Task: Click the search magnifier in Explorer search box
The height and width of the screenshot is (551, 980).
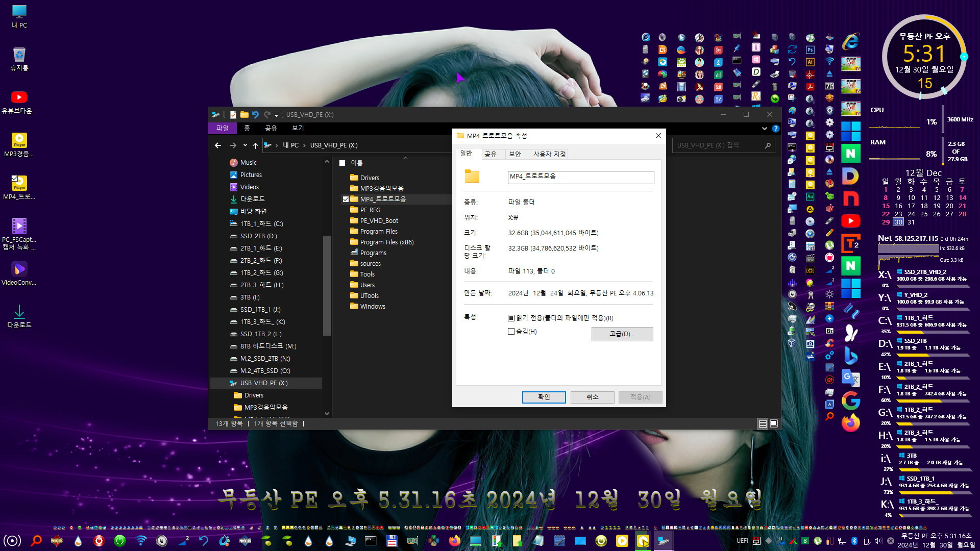Action: pyautogui.click(x=768, y=145)
